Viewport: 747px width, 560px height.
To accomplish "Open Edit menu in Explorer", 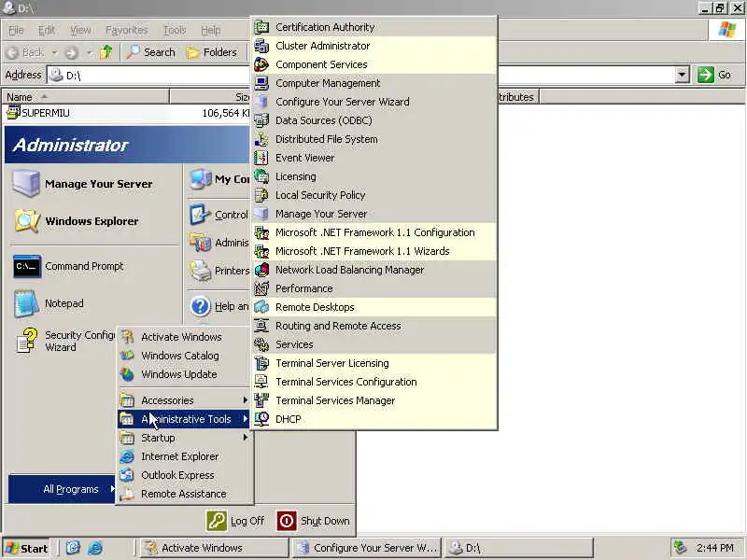I will pyautogui.click(x=46, y=30).
